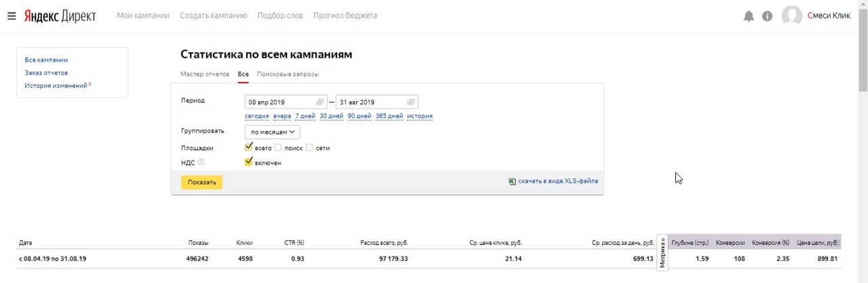Collapse the Метрика columns panel
This screenshot has width=868, height=283.
[663, 250]
